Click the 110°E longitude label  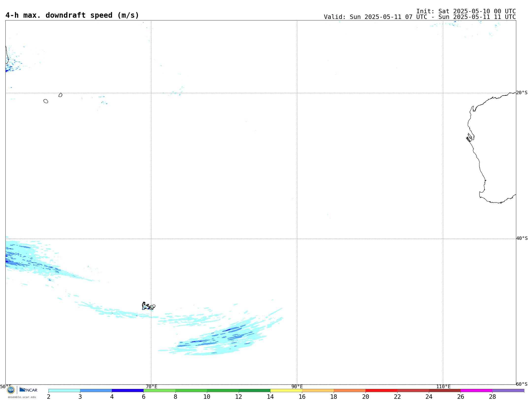point(443,386)
